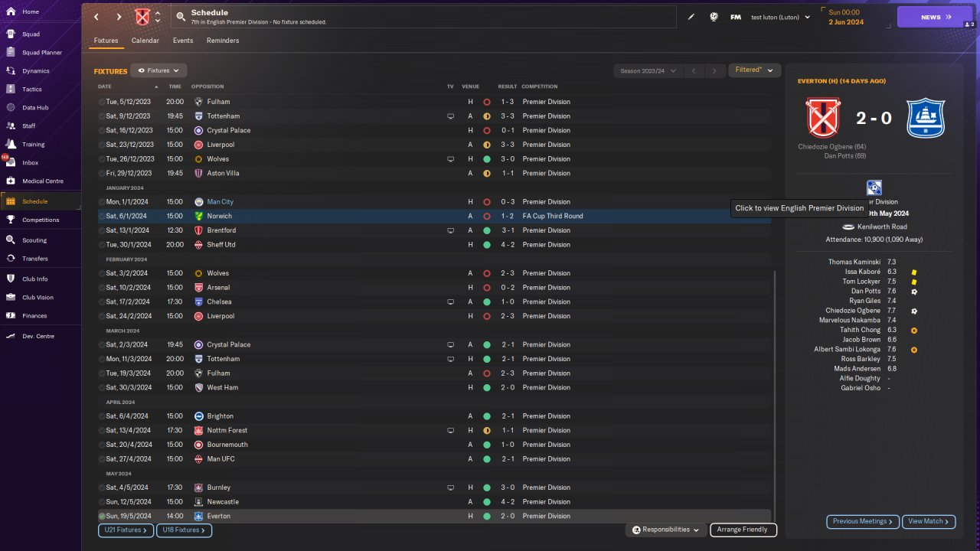This screenshot has height=551, width=980.
Task: Click the Newcastle 4 - 2 result
Action: click(508, 502)
